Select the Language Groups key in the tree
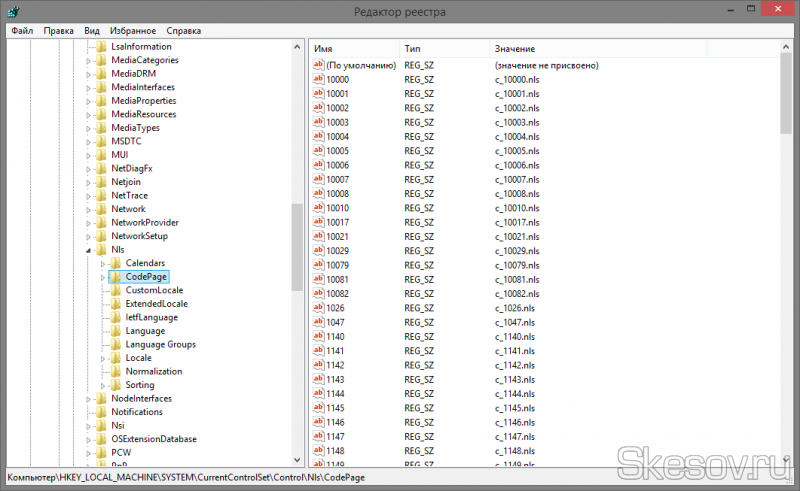The image size is (800, 491). click(160, 344)
